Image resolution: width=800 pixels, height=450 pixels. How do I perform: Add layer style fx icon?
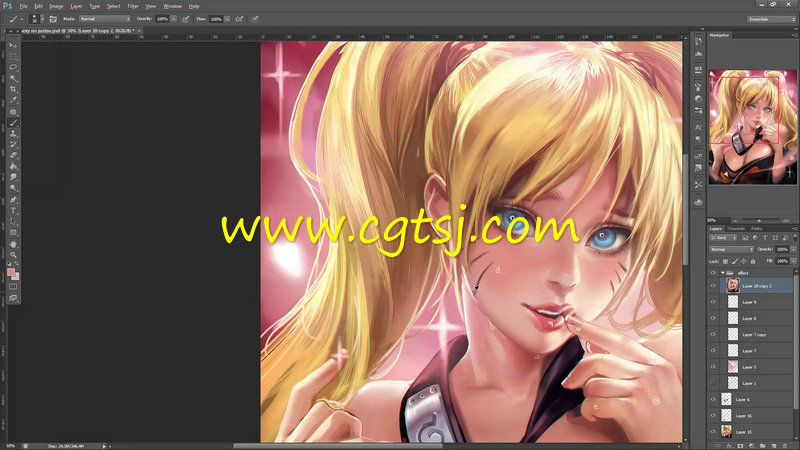click(x=729, y=446)
